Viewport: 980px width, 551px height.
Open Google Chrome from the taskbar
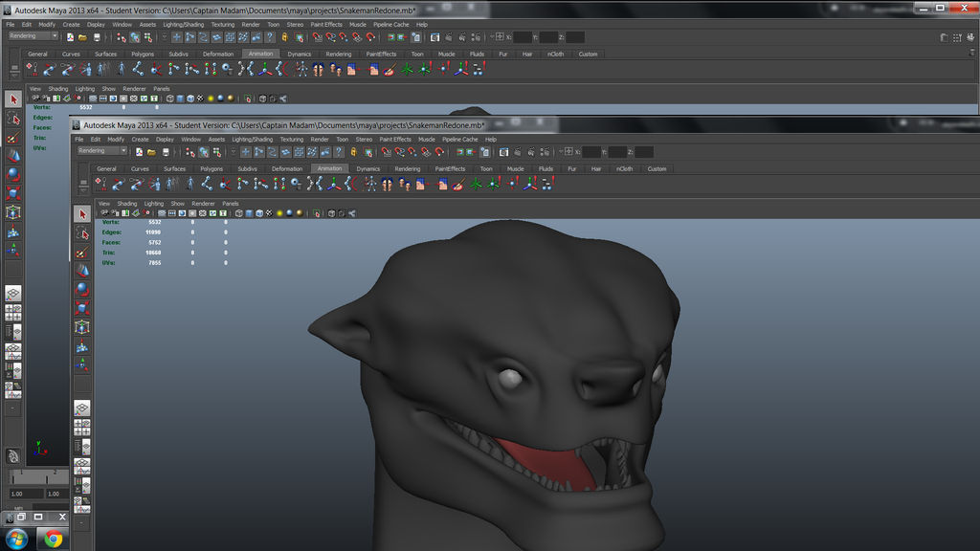pos(54,538)
